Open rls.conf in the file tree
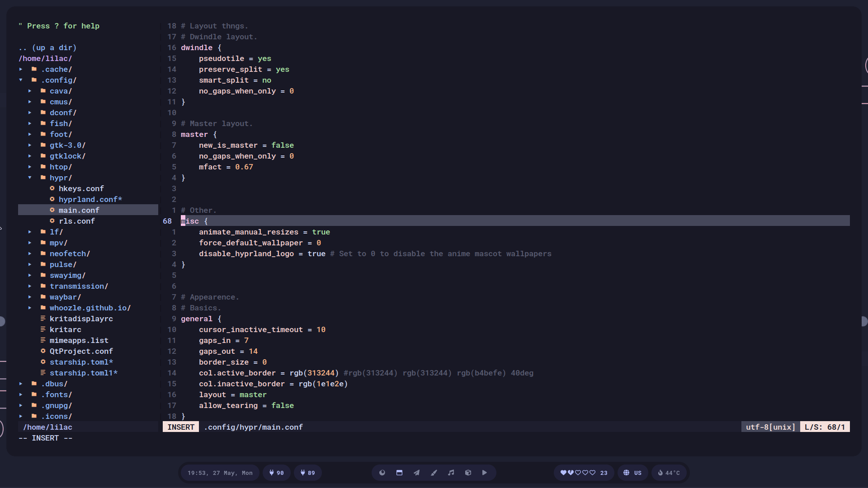The width and height of the screenshot is (868, 488). [x=77, y=221]
